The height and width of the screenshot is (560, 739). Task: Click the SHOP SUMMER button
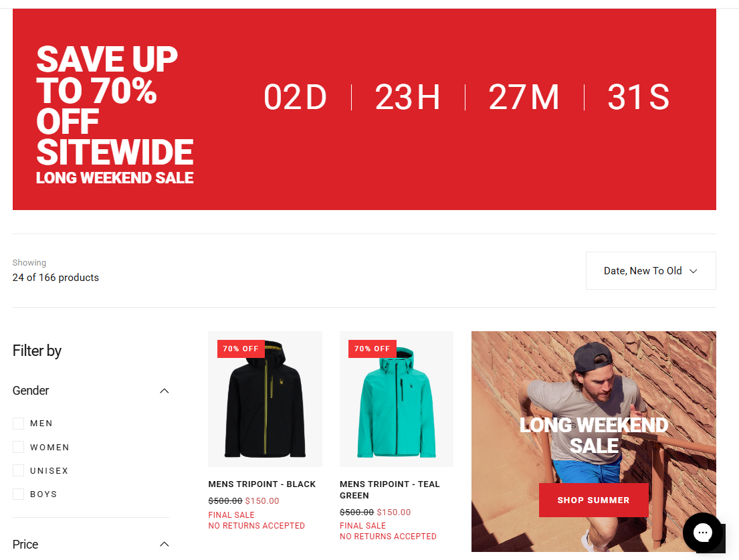coord(593,500)
